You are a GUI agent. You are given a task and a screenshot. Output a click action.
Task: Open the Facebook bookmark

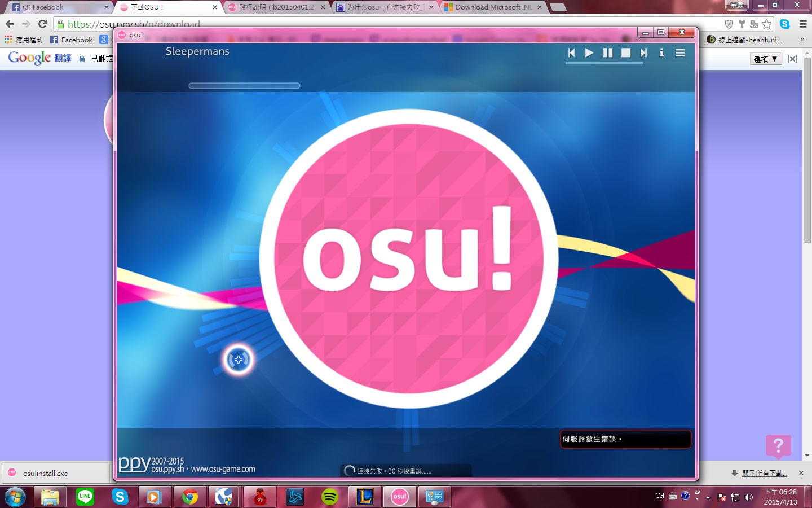pyautogui.click(x=72, y=40)
